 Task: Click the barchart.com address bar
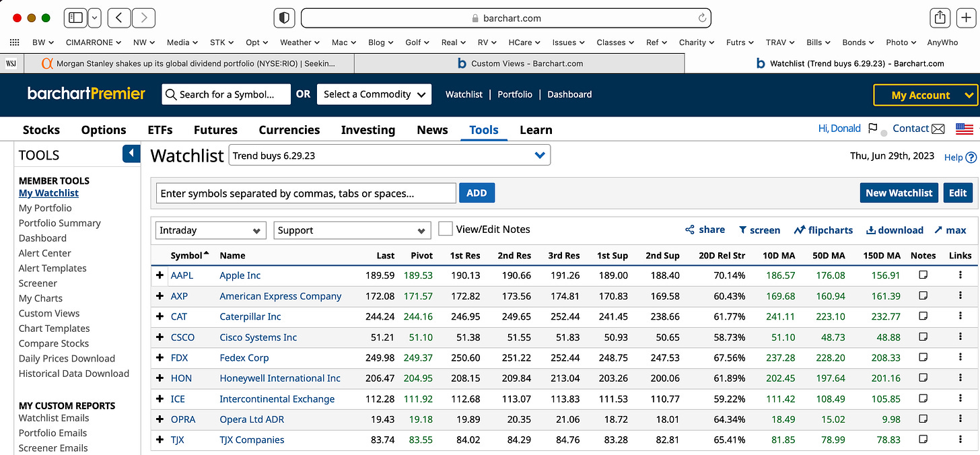click(x=506, y=18)
